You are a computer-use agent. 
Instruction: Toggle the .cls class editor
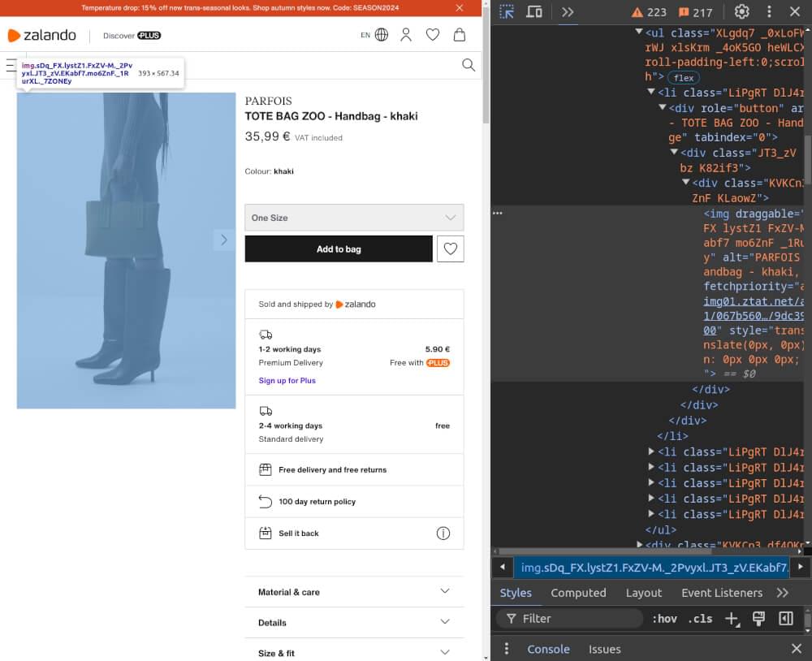700,618
